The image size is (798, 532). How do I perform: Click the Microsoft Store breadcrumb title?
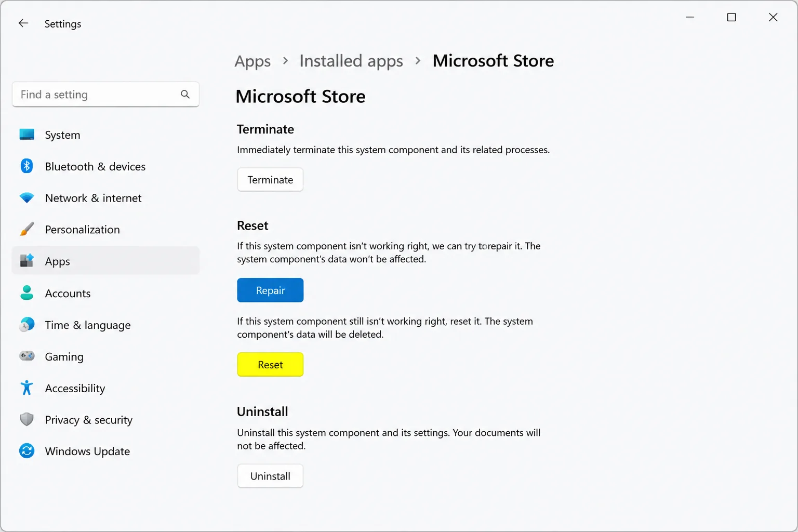click(493, 61)
